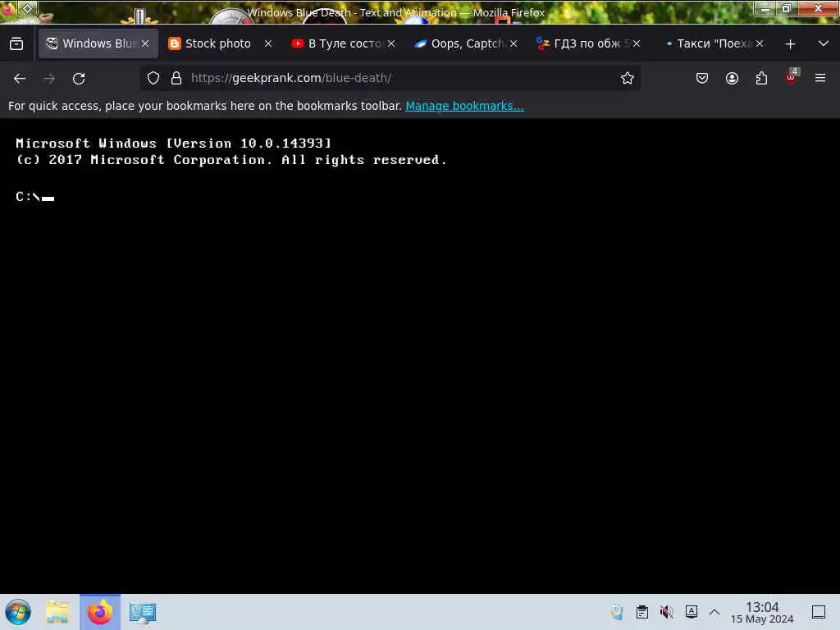Screen dimensions: 840x630
Task: Close the Windows Blue Death tab
Action: [145, 43]
